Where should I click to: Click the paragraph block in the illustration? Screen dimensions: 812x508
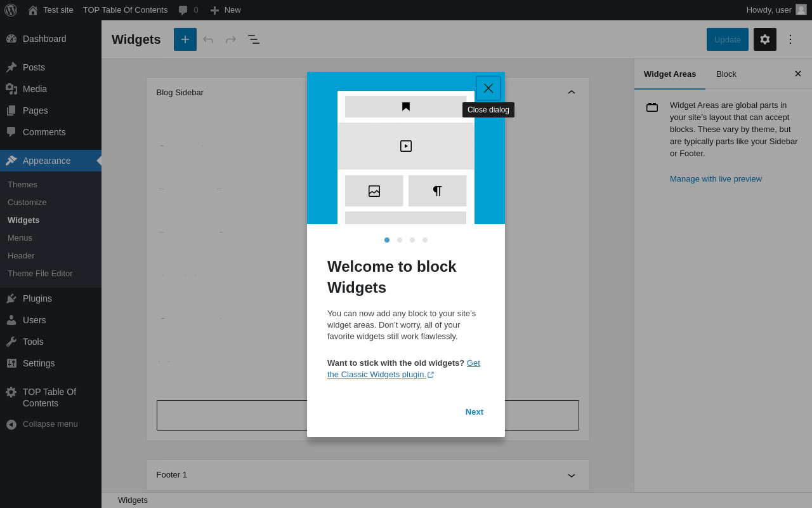[438, 191]
